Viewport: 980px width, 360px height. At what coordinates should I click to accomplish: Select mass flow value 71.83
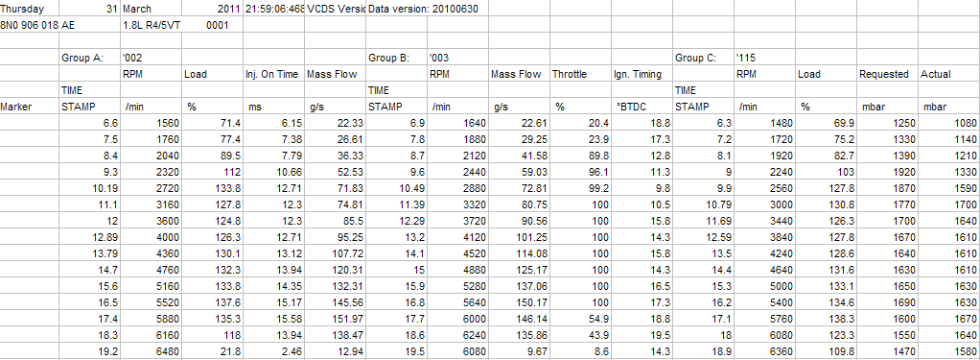coord(336,188)
